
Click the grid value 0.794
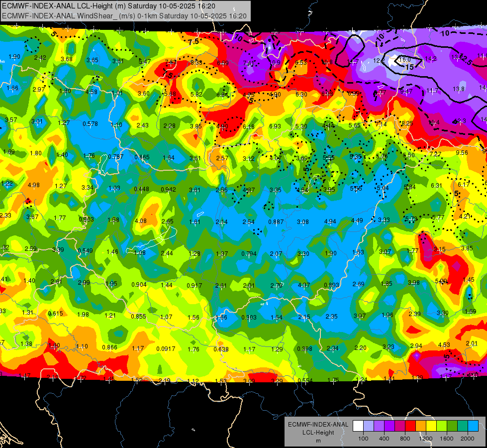click(249, 254)
